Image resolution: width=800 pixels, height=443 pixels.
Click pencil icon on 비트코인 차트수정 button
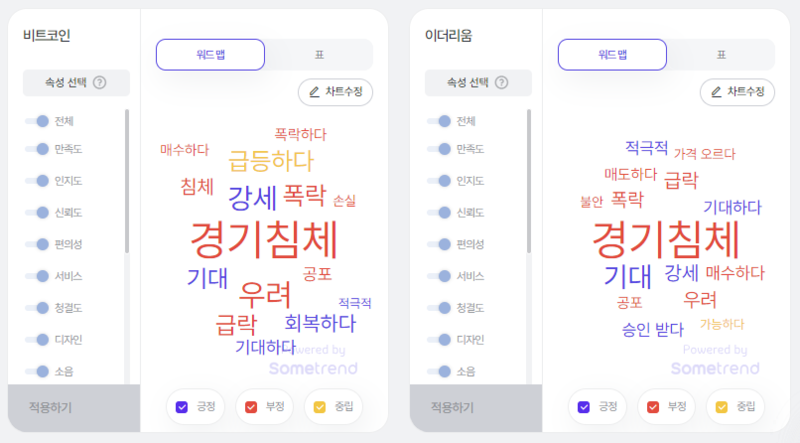pyautogui.click(x=315, y=92)
